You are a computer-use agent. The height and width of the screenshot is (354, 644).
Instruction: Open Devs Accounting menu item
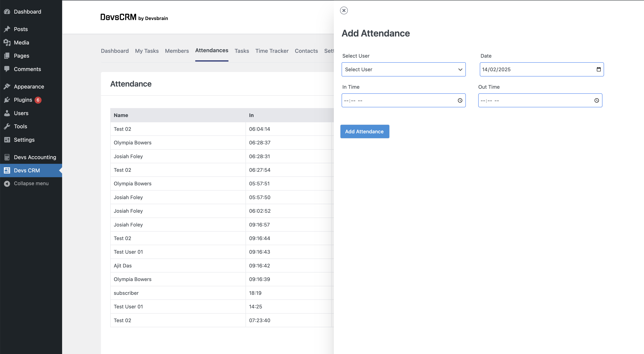point(35,157)
